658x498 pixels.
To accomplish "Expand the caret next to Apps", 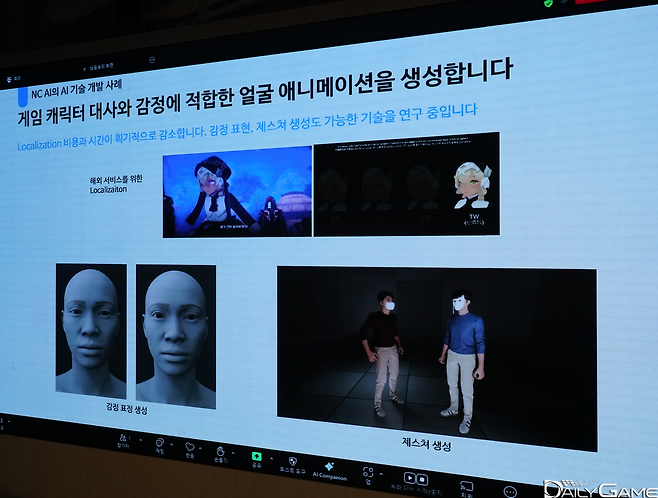I will (381, 474).
